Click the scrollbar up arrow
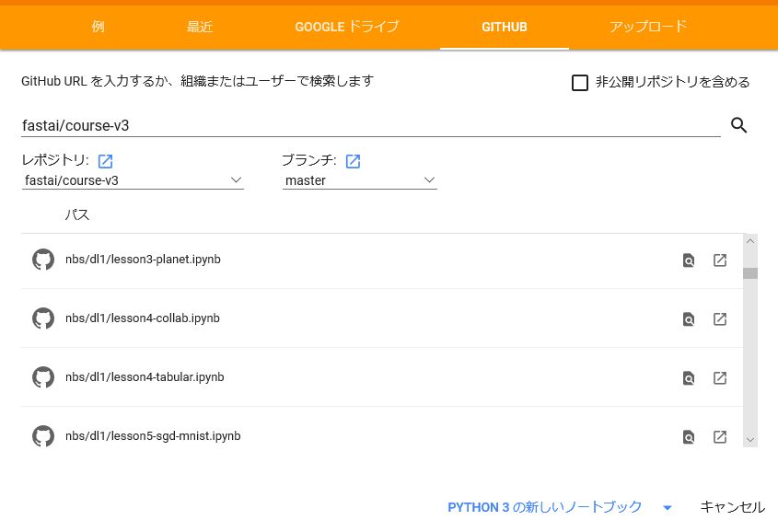 tap(750, 241)
